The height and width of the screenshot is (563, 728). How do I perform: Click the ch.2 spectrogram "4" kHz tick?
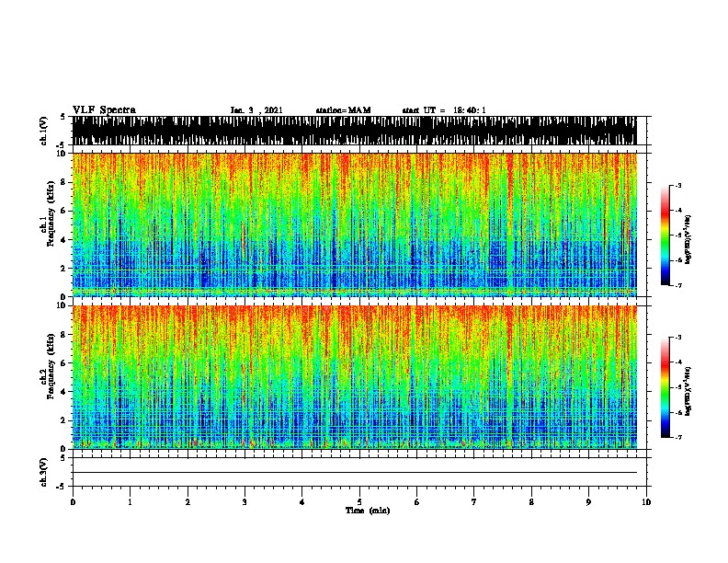[64, 392]
